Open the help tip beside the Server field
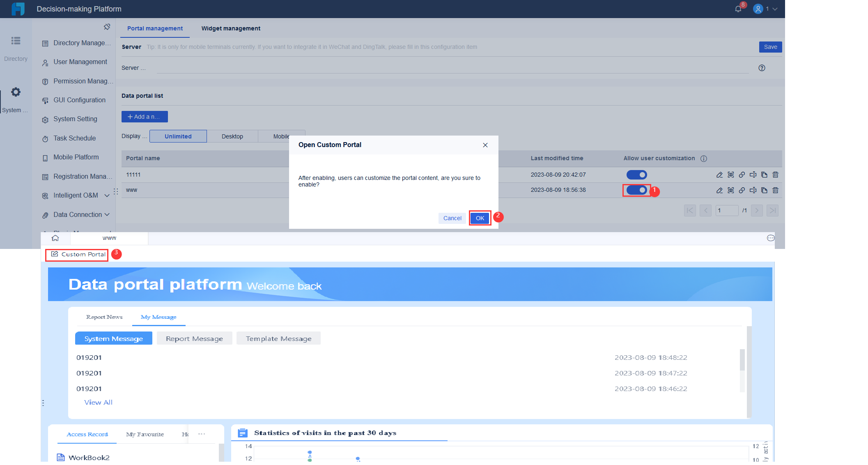 pyautogui.click(x=762, y=68)
